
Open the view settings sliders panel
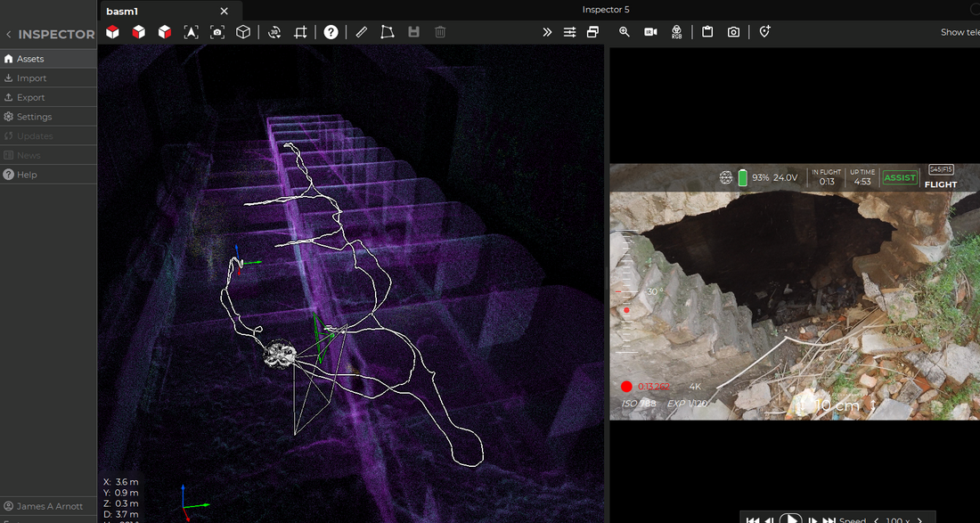[x=569, y=32]
